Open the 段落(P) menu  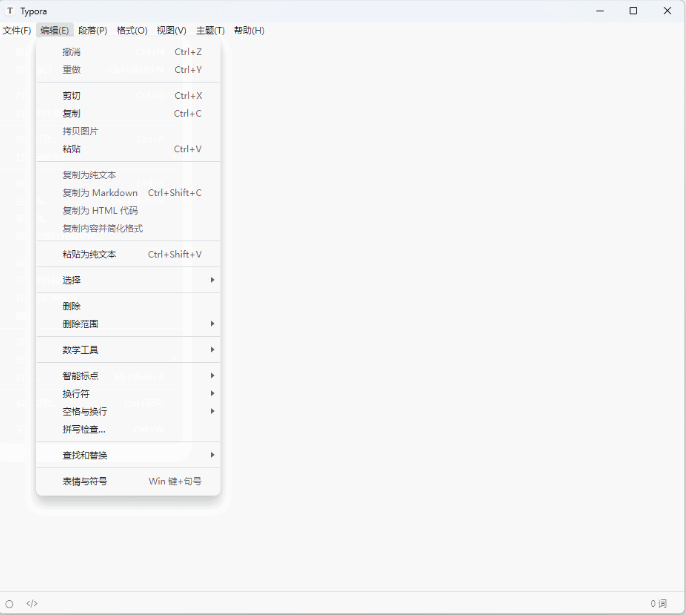(x=93, y=31)
